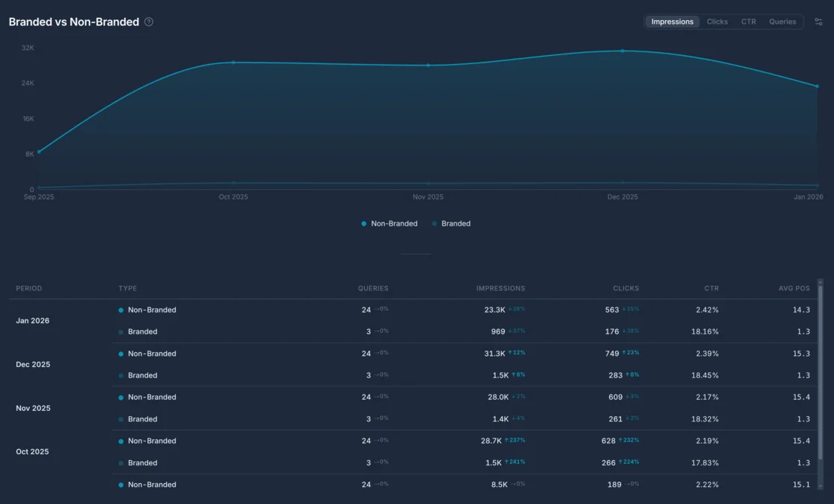Viewport: 834px width, 504px height.
Task: Hide the Branded series via legend
Action: tap(456, 223)
